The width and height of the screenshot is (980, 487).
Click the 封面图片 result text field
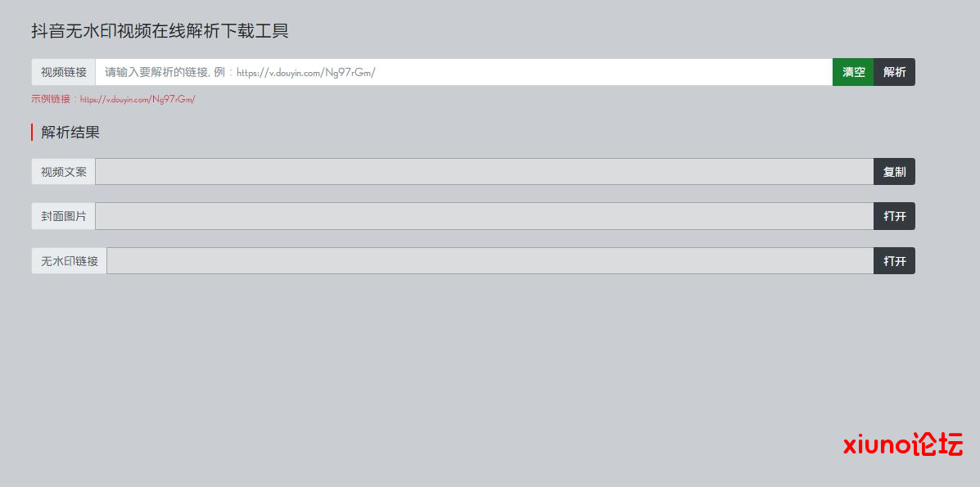tap(484, 216)
